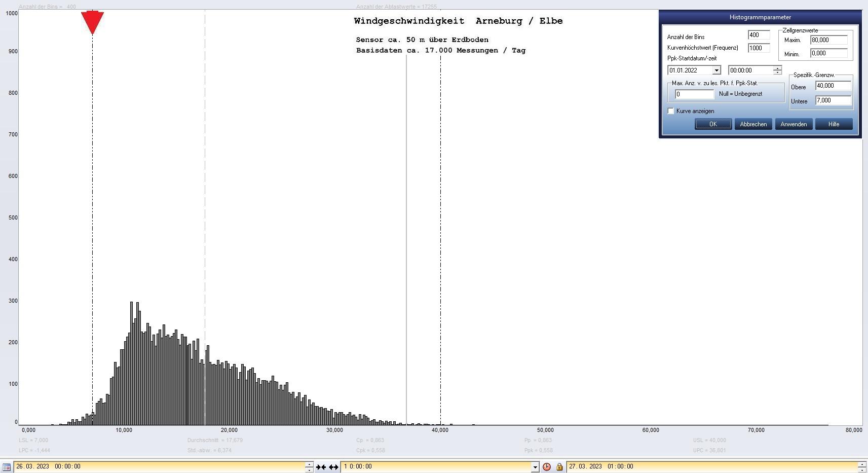Click the 'Anzahl der Bins = 400' header label
Viewport: 868px width, 473px height.
[47, 7]
